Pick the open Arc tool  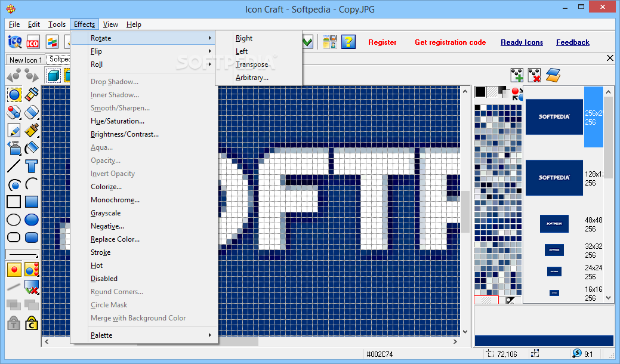coord(32,184)
